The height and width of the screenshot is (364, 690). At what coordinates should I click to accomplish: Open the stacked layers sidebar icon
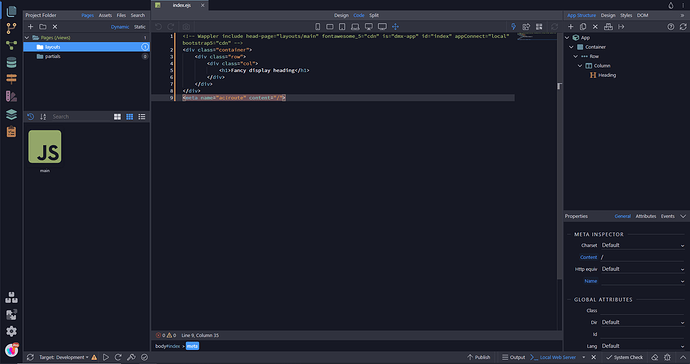tap(11, 114)
